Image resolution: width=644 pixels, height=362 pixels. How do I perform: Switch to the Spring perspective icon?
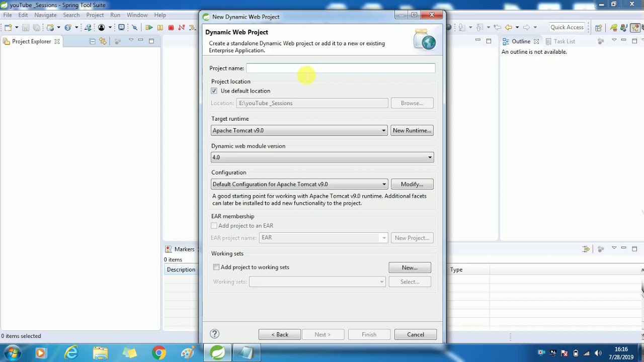click(x=614, y=28)
